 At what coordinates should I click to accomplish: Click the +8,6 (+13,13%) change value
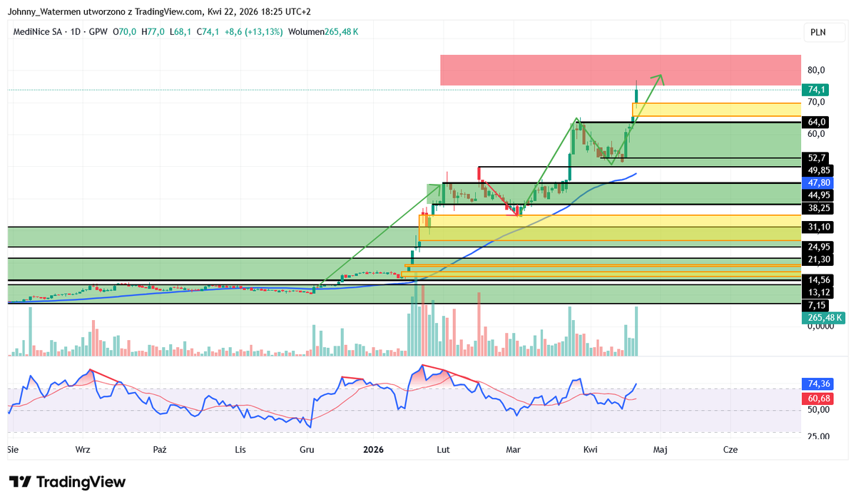[x=253, y=32]
